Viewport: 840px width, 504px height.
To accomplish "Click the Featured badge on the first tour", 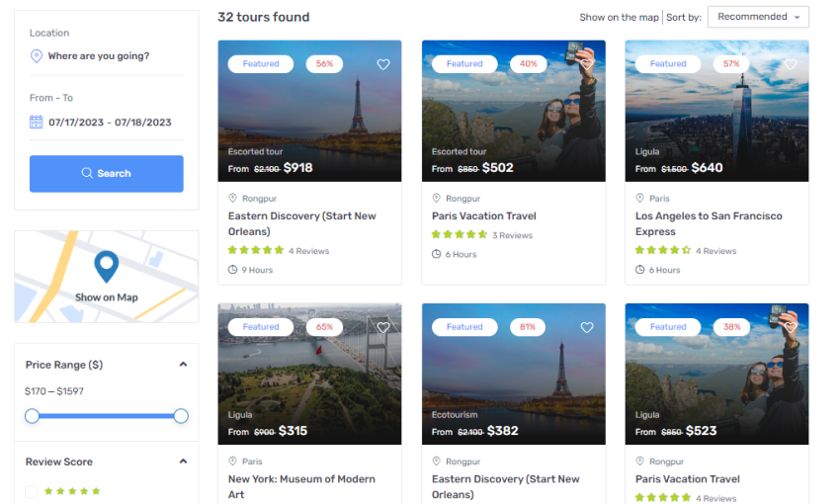I will 261,64.
